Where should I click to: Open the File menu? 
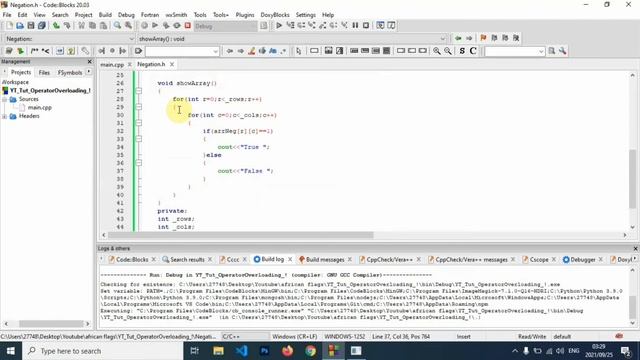coord(7,15)
